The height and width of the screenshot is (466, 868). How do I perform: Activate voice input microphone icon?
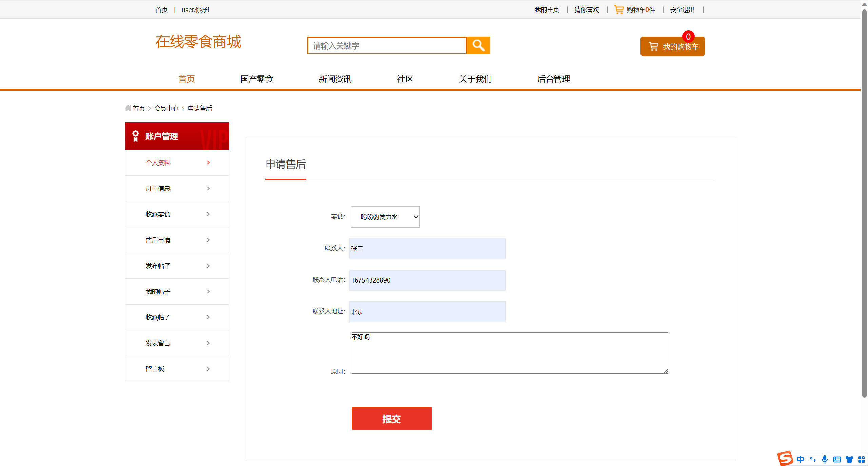(x=824, y=459)
